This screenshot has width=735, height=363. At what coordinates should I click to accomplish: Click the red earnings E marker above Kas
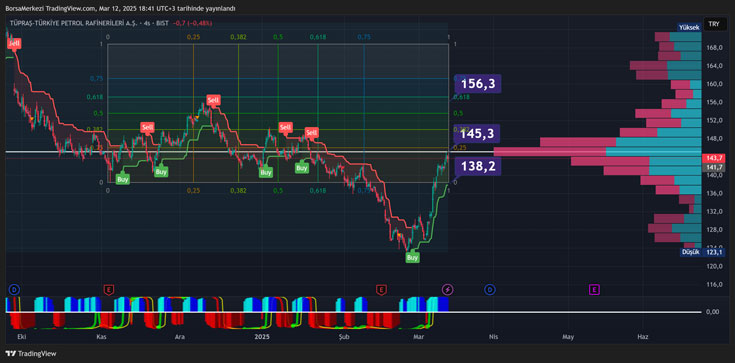[x=109, y=290]
